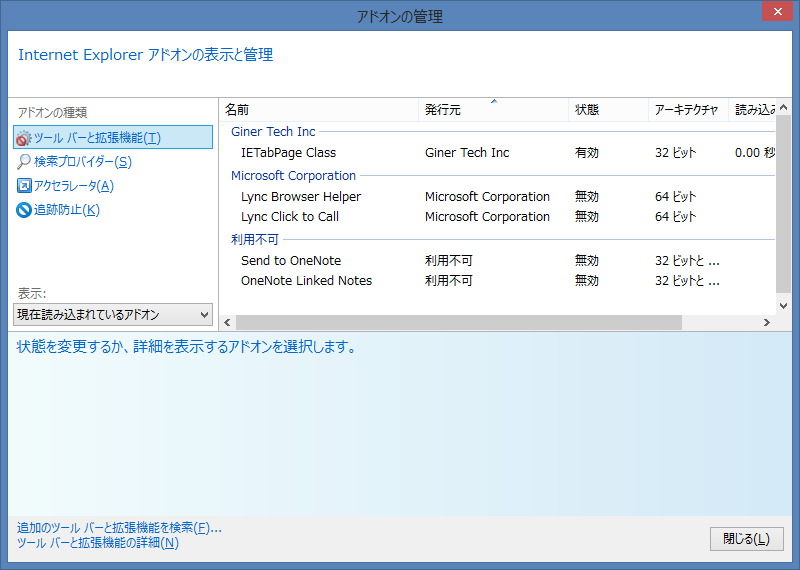Select ツール バーと拡張機能(T) add-on type
Image resolution: width=800 pixels, height=570 pixels.
pos(113,137)
